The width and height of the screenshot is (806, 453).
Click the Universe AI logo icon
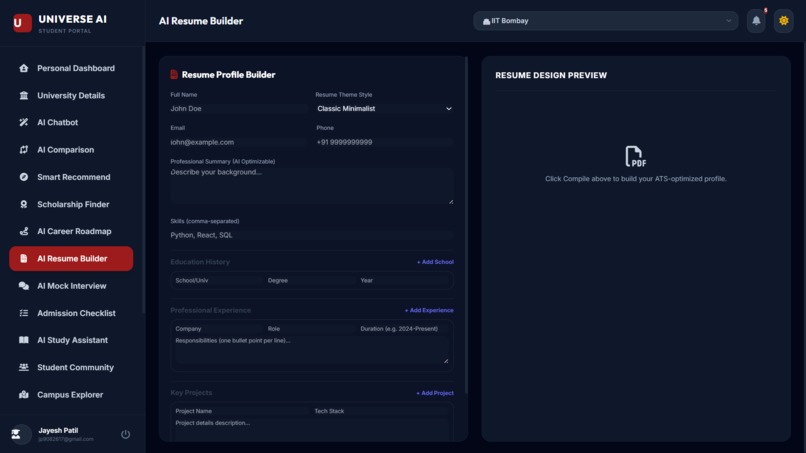click(x=22, y=23)
